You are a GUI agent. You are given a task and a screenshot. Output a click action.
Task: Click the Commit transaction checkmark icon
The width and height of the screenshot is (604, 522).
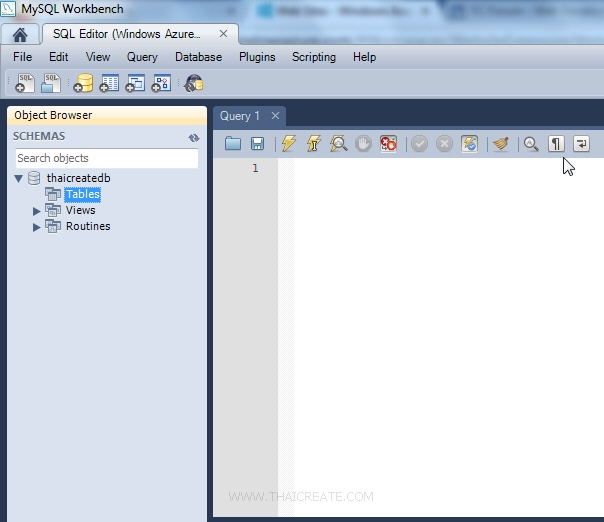(x=419, y=144)
